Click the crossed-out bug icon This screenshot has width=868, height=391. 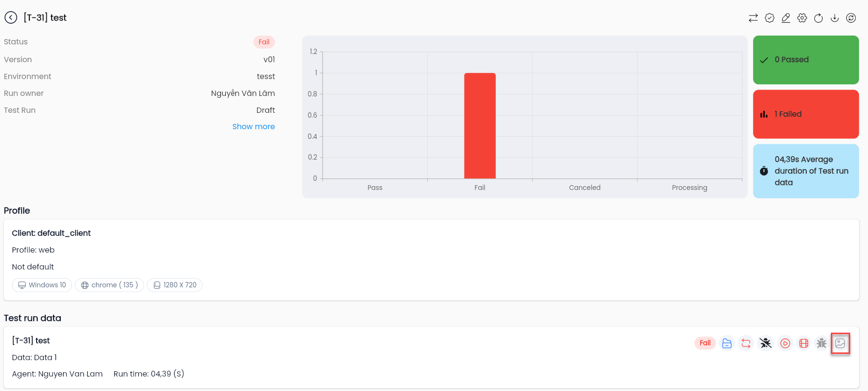click(766, 343)
